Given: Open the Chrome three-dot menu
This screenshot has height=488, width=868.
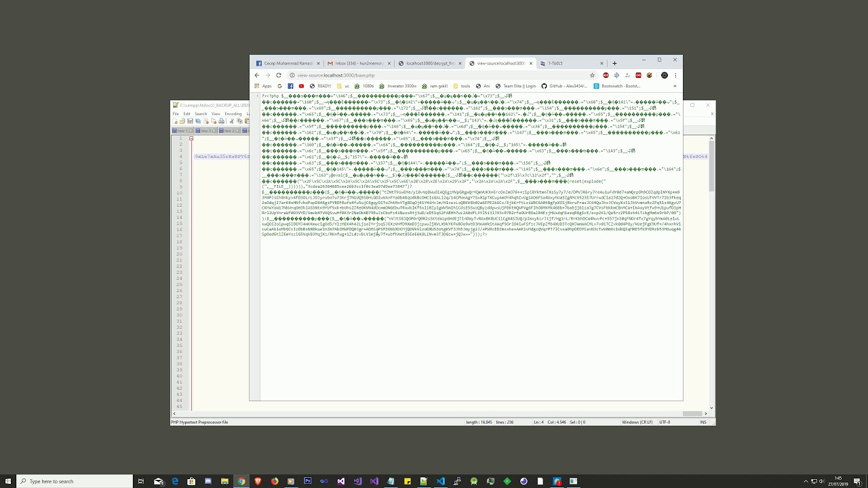Looking at the screenshot, I should click(x=675, y=75).
